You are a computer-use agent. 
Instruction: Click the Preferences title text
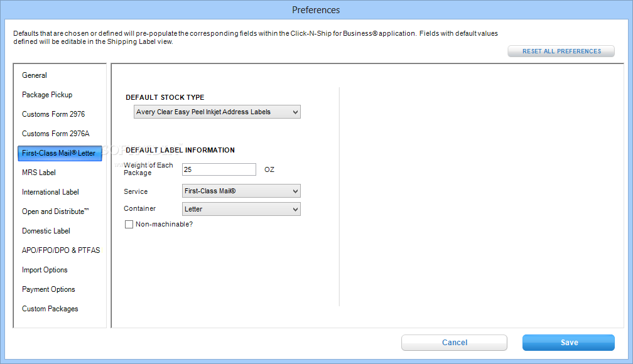point(316,10)
